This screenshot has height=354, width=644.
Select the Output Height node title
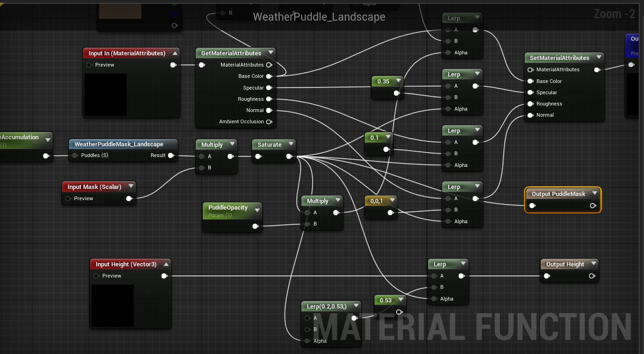pyautogui.click(x=565, y=264)
